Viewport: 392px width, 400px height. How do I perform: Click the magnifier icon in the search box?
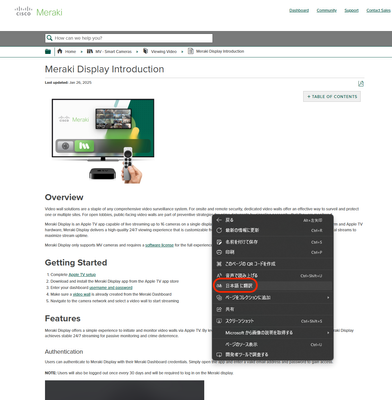pyautogui.click(x=50, y=38)
